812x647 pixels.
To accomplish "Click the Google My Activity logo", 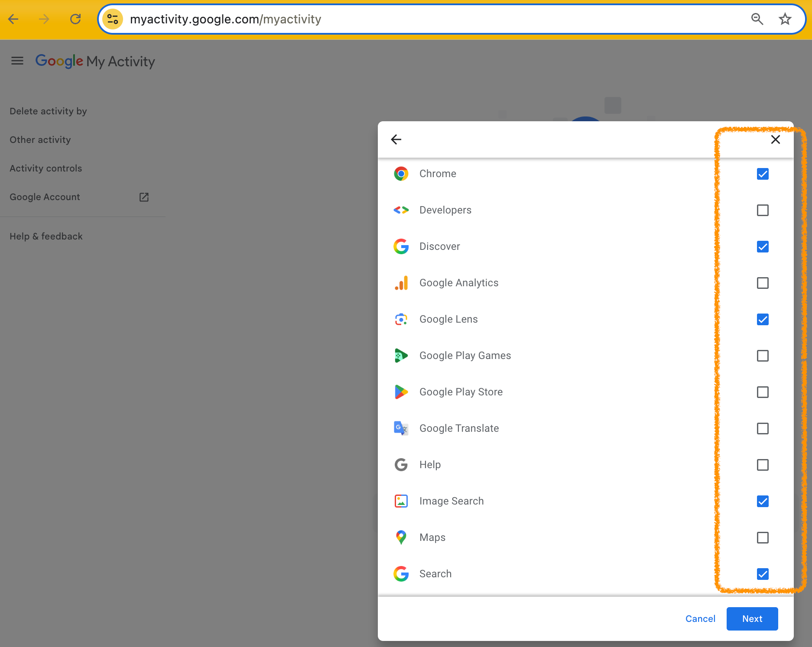I will coord(95,61).
